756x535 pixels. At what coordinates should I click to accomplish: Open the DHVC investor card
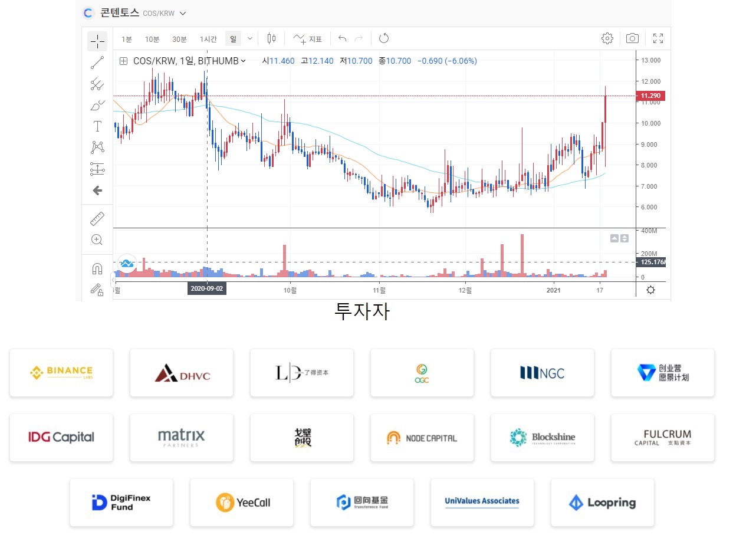(182, 373)
